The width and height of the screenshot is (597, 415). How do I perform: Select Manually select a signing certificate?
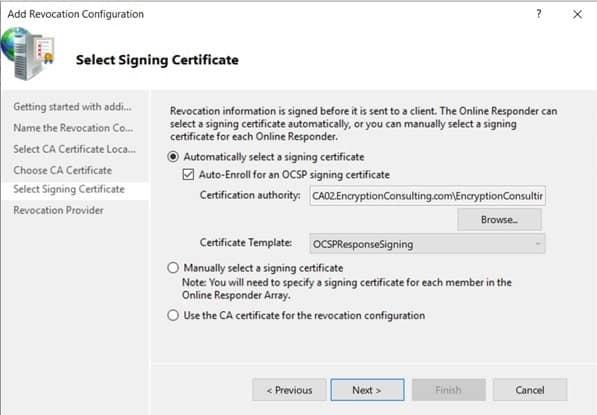coord(173,268)
